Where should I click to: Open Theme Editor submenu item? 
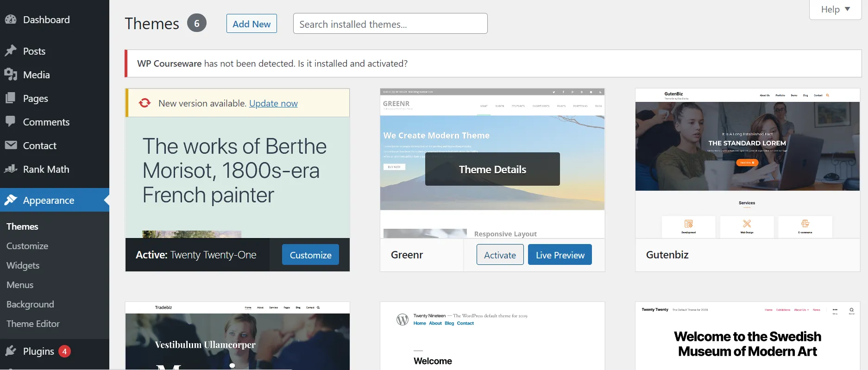pos(33,324)
